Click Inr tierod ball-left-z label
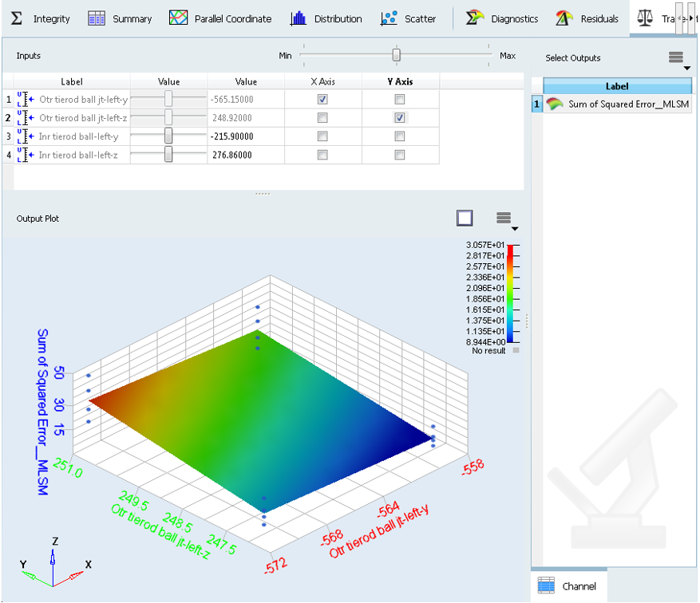 pos(78,156)
